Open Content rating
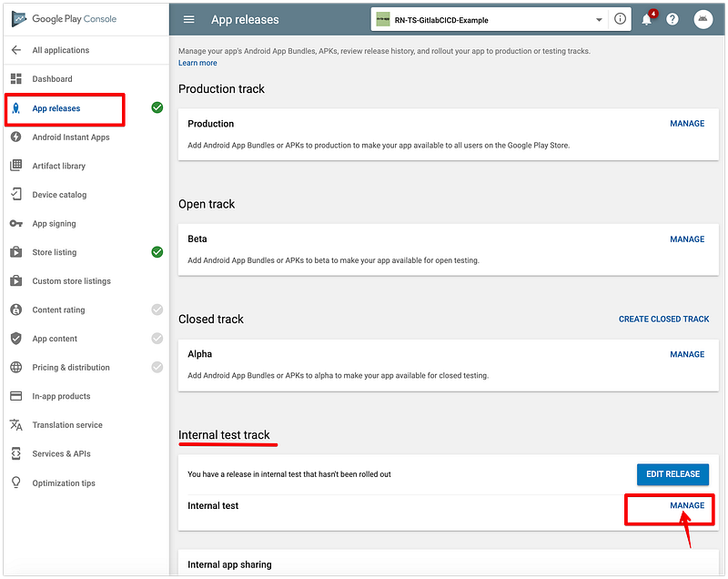The image size is (728, 579). point(58,310)
